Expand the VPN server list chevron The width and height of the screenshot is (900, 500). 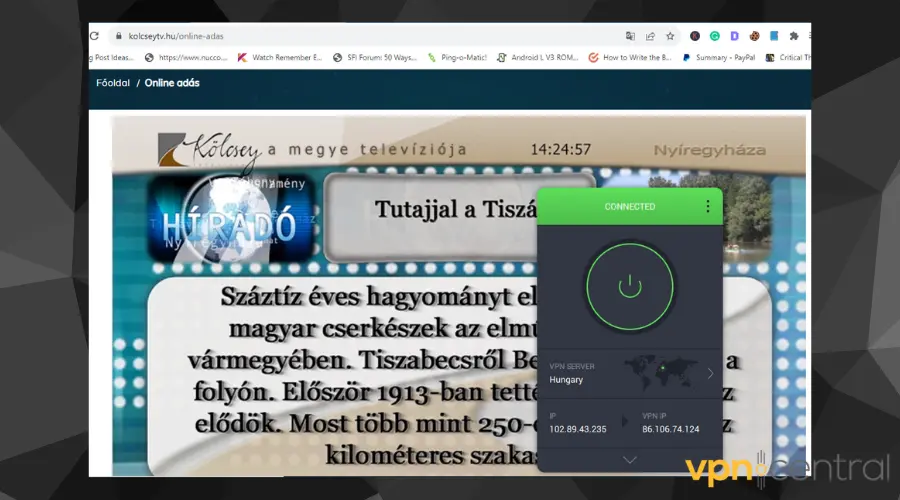pos(711,374)
